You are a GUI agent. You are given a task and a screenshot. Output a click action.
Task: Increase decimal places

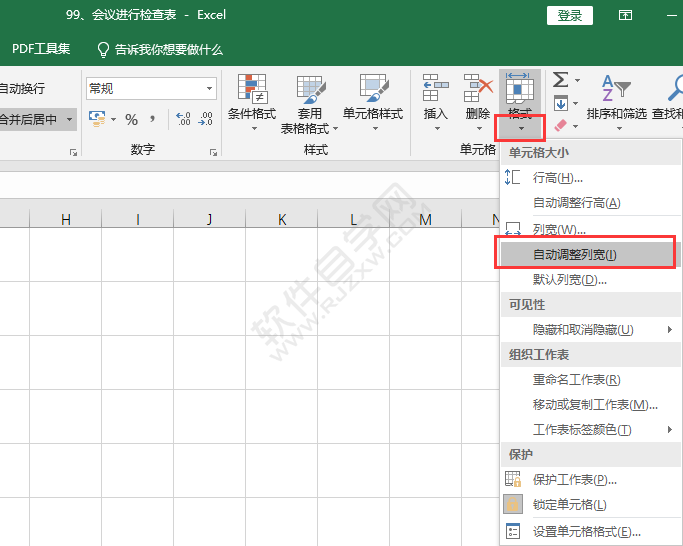point(183,119)
